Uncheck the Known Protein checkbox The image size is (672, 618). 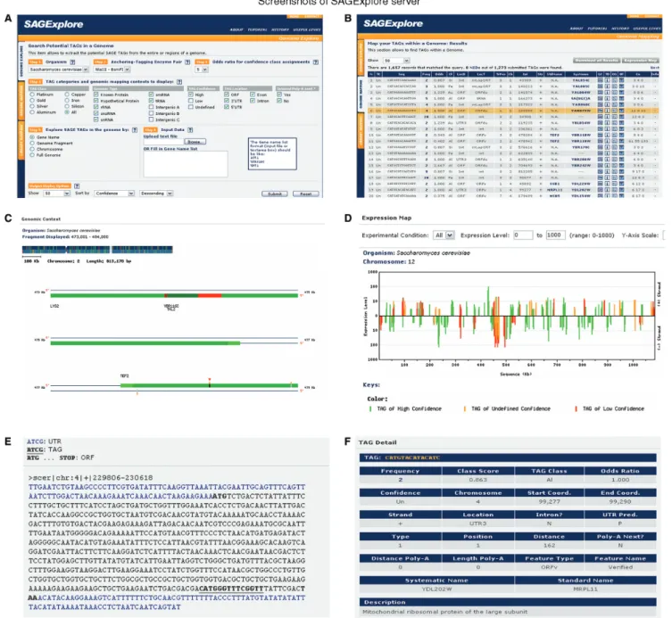click(x=96, y=95)
